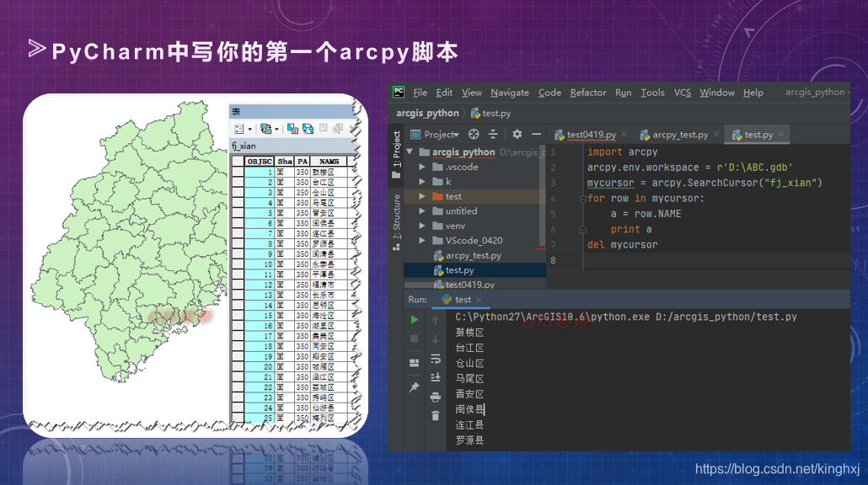This screenshot has height=485, width=868.
Task: Click the Related Tables icon in the attribute table
Action: click(267, 129)
